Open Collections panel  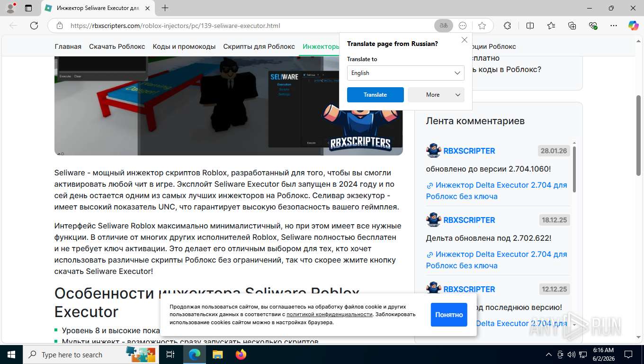pos(572,26)
